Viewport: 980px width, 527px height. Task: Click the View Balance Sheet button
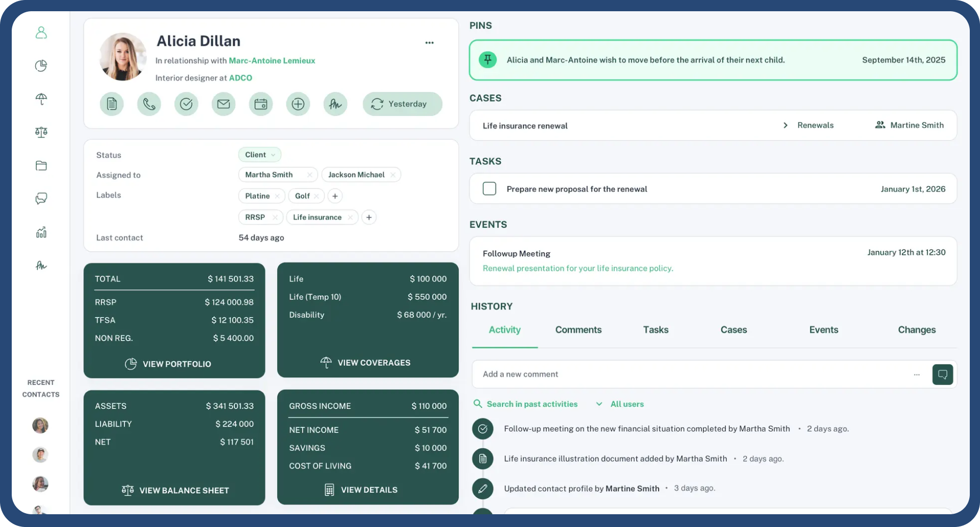point(174,490)
